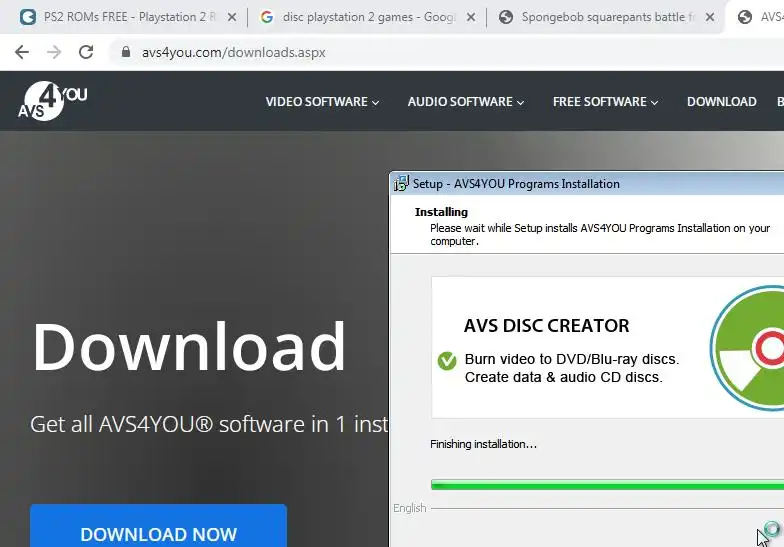
Task: Click the AVS DISC CREATOR heading
Action: point(546,326)
